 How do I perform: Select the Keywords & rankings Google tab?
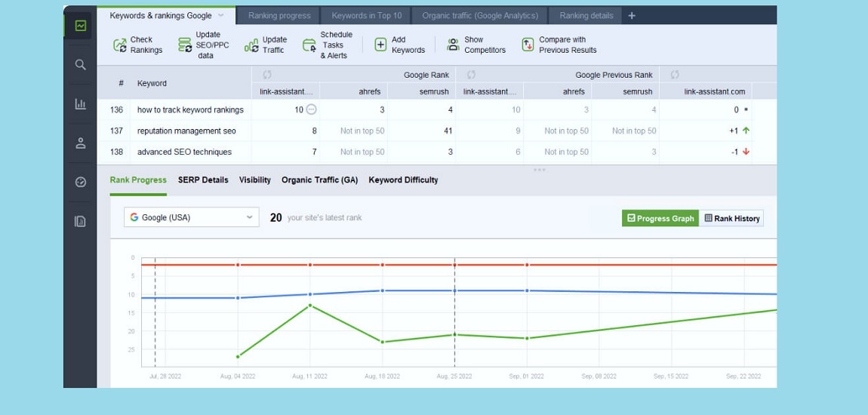click(161, 16)
